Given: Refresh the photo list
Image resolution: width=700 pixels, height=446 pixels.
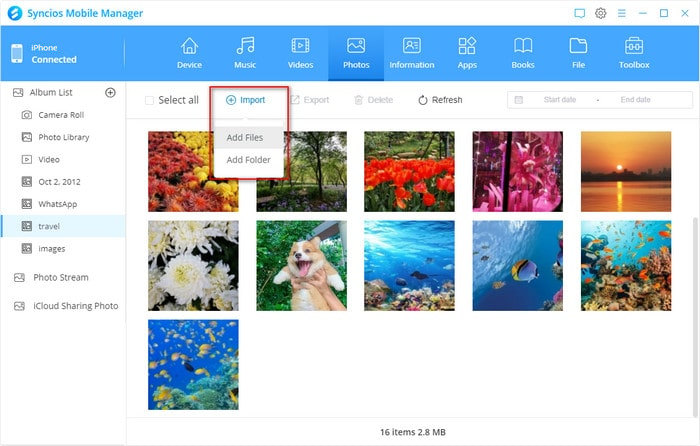Looking at the screenshot, I should (x=440, y=100).
